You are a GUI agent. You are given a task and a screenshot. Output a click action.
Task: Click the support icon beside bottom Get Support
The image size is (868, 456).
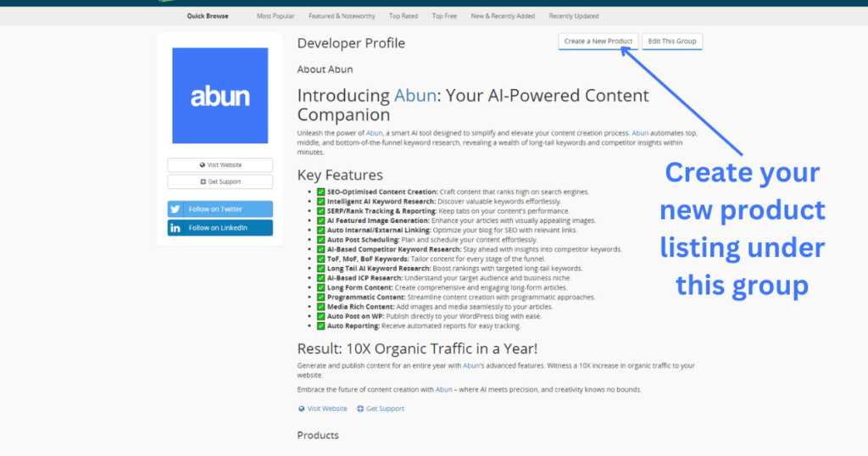(x=359, y=409)
